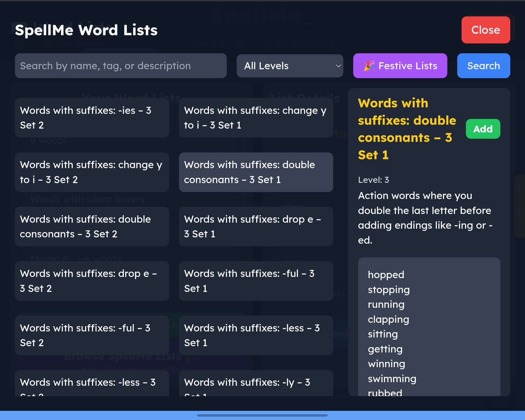This screenshot has height=420, width=525.
Task: Click the party popper emoji icon
Action: coord(369,66)
